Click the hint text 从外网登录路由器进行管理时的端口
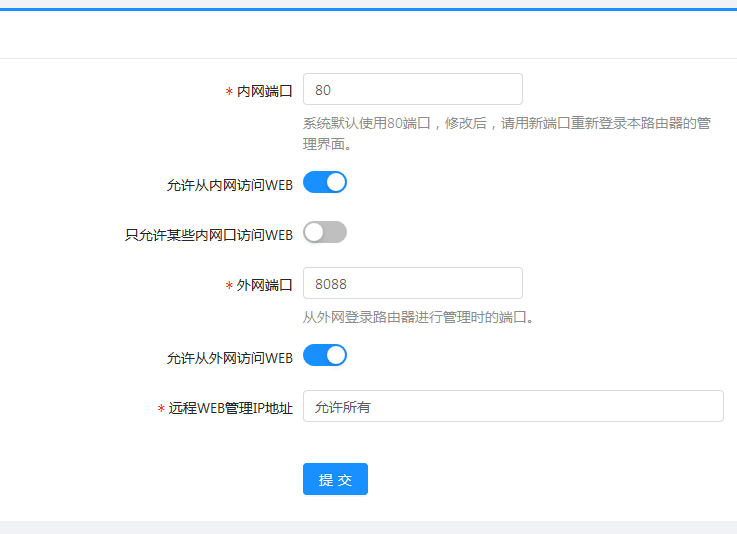Viewport: 737px width, 534px height. click(x=420, y=318)
